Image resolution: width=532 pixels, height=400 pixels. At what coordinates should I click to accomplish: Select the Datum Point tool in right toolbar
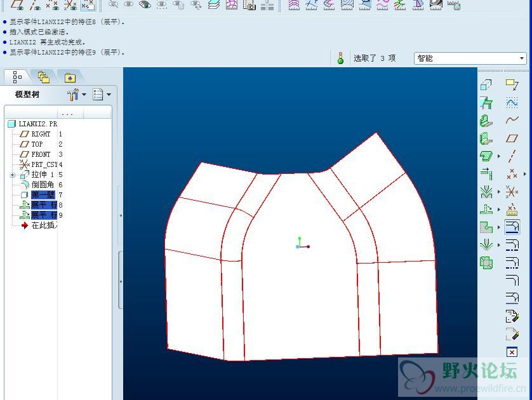(x=512, y=174)
